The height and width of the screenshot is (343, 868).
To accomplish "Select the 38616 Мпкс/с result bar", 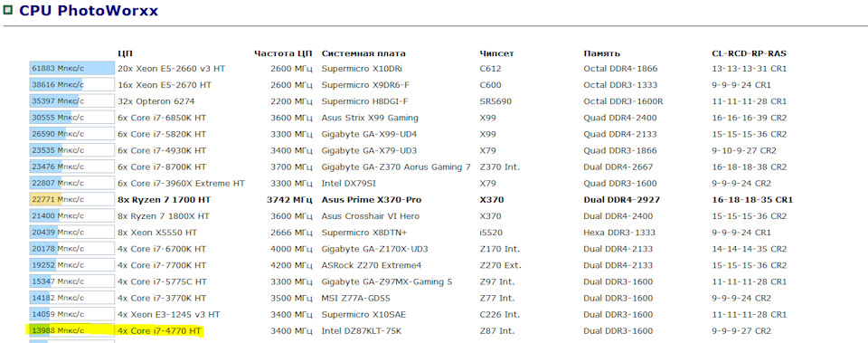I will click(x=72, y=85).
